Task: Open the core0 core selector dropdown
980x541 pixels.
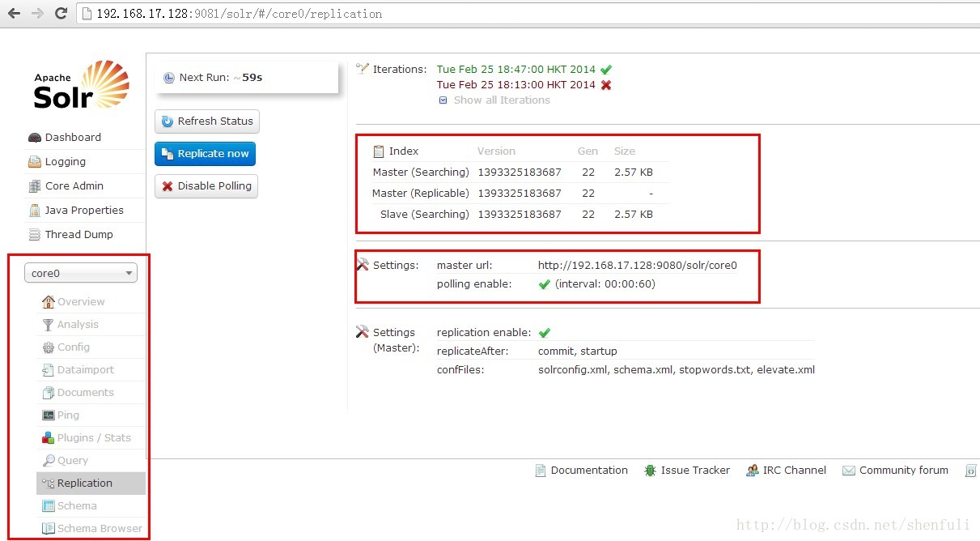Action: point(81,273)
